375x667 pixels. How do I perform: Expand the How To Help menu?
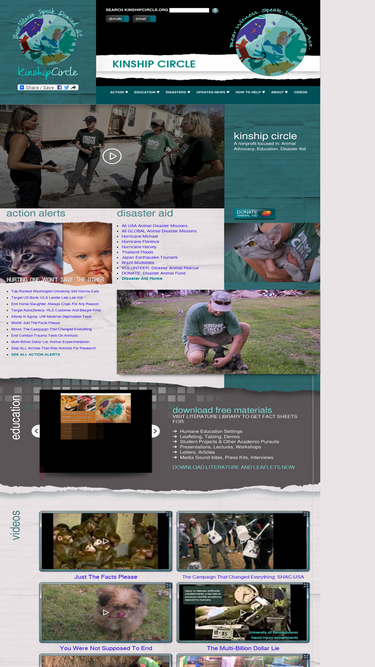click(250, 92)
